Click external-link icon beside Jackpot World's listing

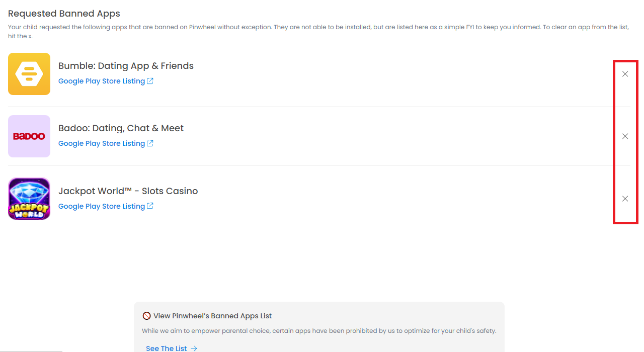[x=150, y=206]
